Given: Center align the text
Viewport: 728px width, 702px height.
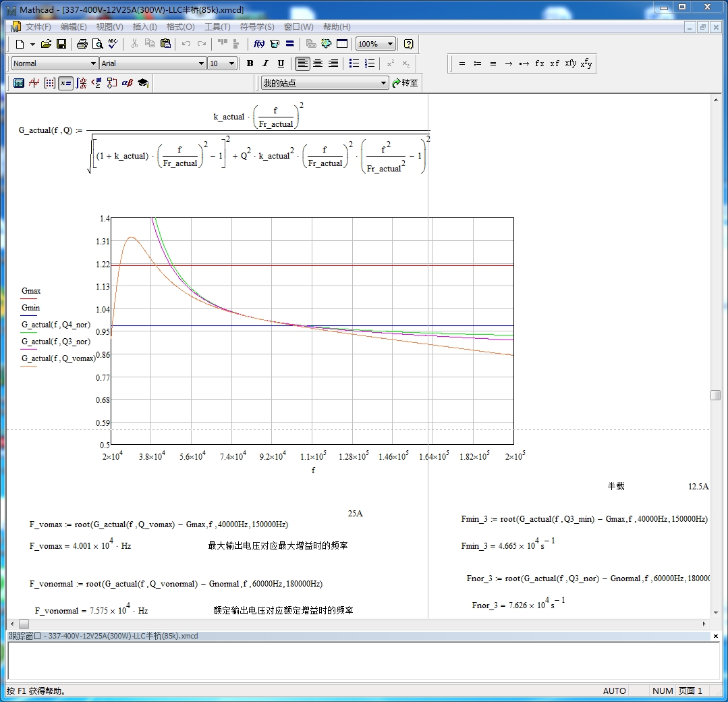Looking at the screenshot, I should 318,63.
